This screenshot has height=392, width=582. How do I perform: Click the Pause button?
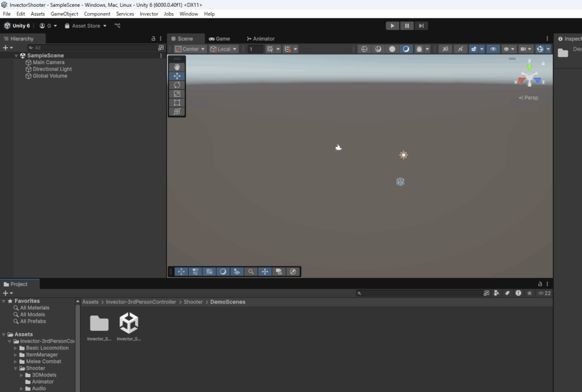[407, 26]
